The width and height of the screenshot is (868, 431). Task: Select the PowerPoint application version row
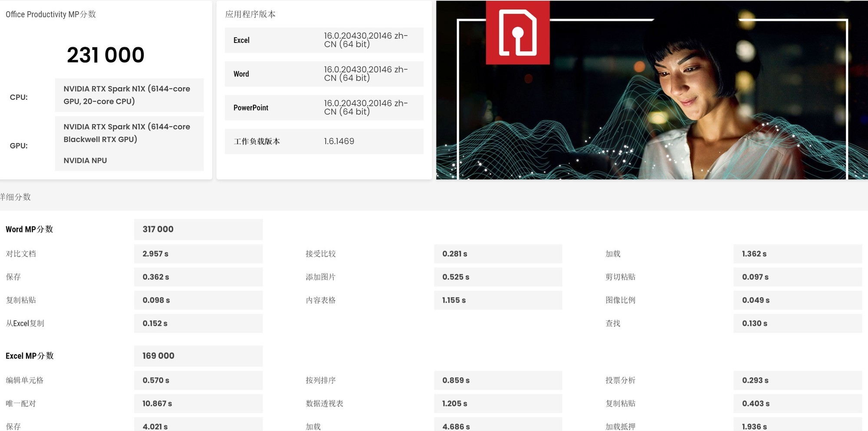pyautogui.click(x=324, y=108)
